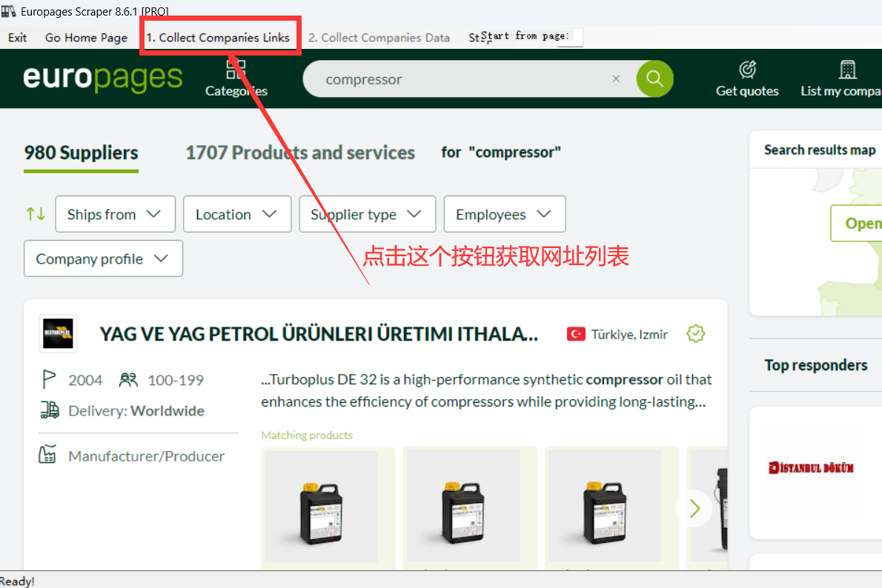Click the Open button on the map
The height and width of the screenshot is (588, 882).
(871, 223)
